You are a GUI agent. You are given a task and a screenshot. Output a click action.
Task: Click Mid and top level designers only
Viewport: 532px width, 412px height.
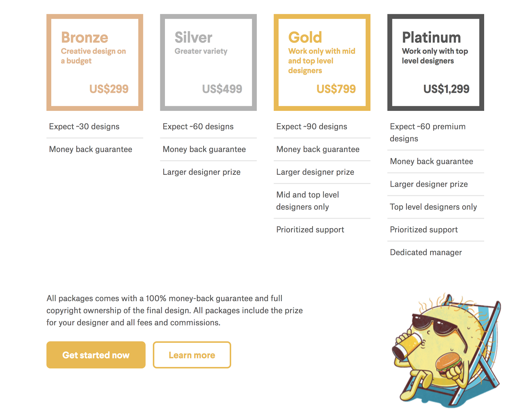[x=307, y=201]
